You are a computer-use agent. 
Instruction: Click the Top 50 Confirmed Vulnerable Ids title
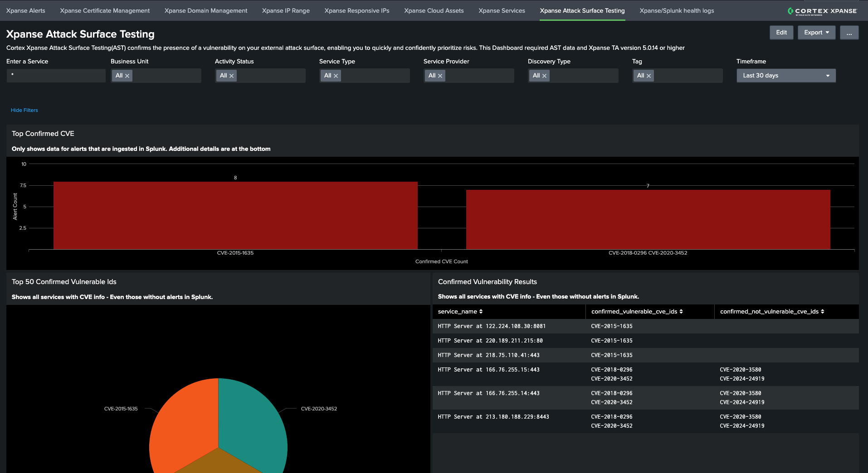64,282
